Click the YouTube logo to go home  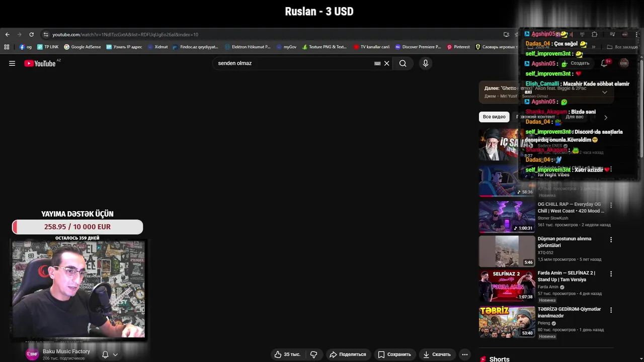click(x=40, y=63)
